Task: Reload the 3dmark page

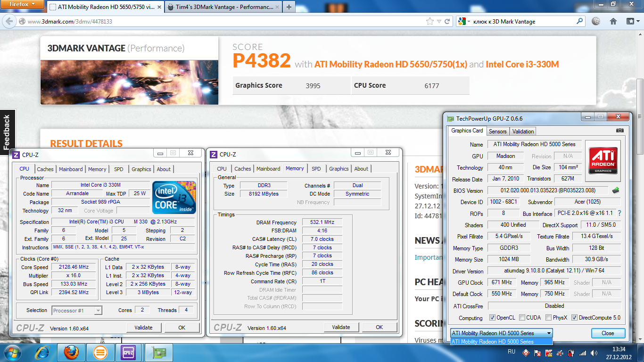Action: 447,21
